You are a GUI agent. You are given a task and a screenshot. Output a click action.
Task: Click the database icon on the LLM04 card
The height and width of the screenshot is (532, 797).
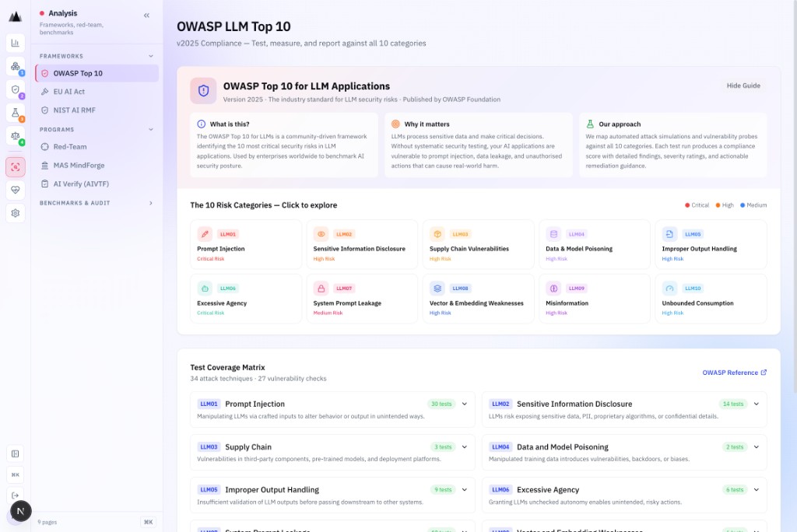(x=553, y=234)
